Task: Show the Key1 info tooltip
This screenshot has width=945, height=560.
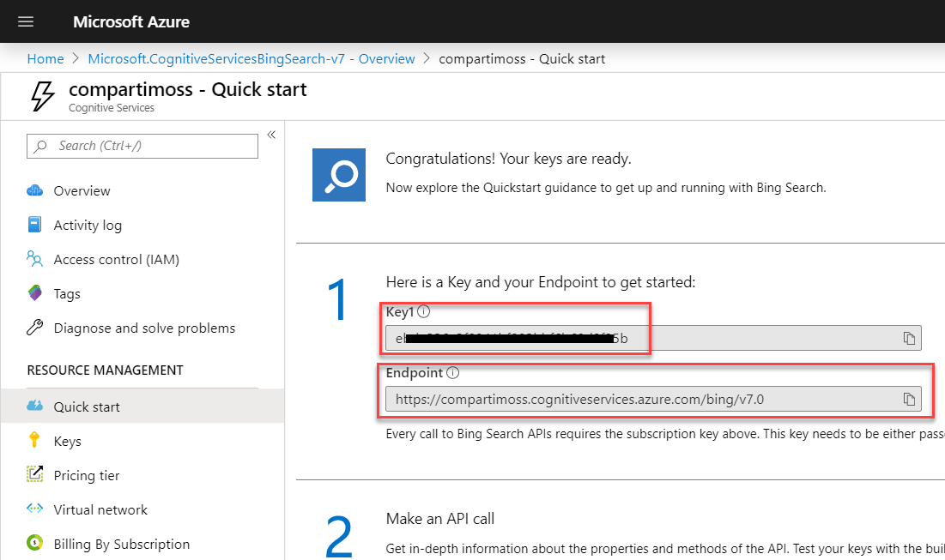Action: coord(423,311)
